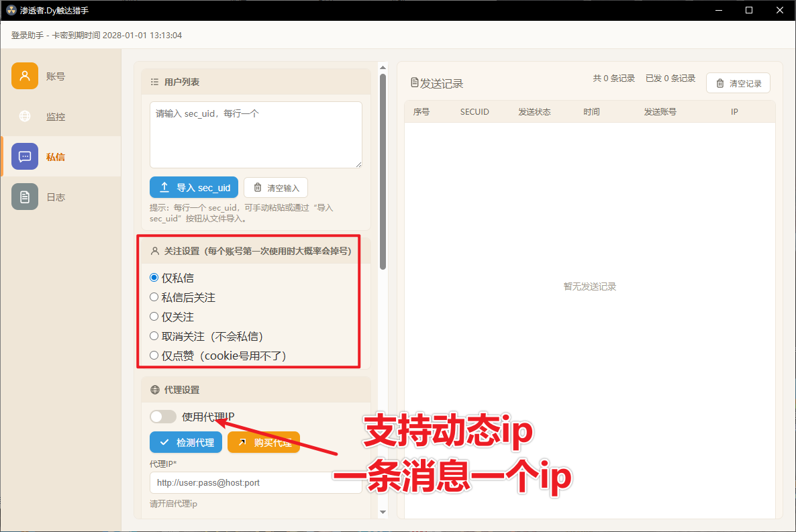796x532 pixels.
Task: Click the globe icon beside 代理设置
Action: 155,390
